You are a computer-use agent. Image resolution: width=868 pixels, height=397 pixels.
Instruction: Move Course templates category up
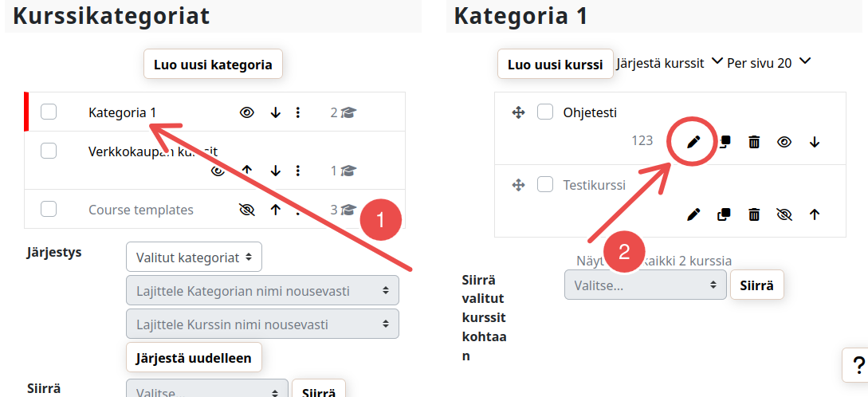pos(276,210)
